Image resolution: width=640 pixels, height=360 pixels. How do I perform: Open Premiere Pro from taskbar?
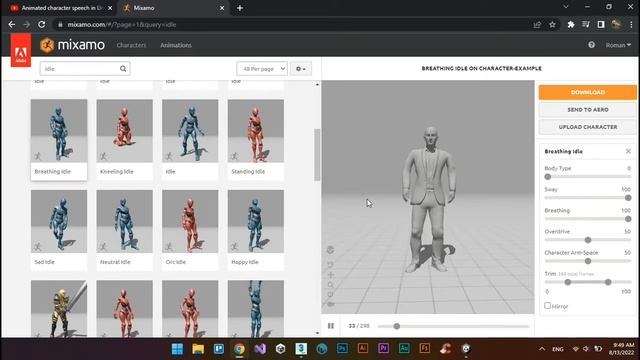[x=383, y=349]
